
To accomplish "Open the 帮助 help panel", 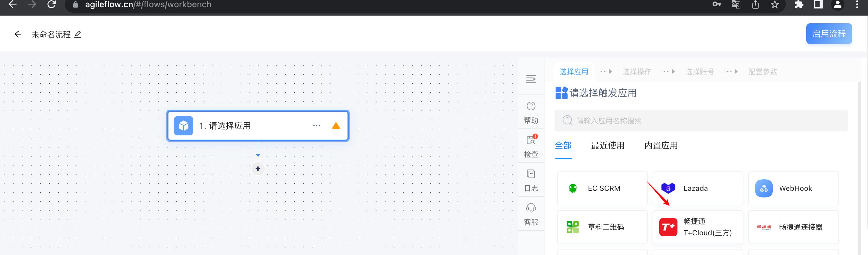I will click(x=531, y=111).
